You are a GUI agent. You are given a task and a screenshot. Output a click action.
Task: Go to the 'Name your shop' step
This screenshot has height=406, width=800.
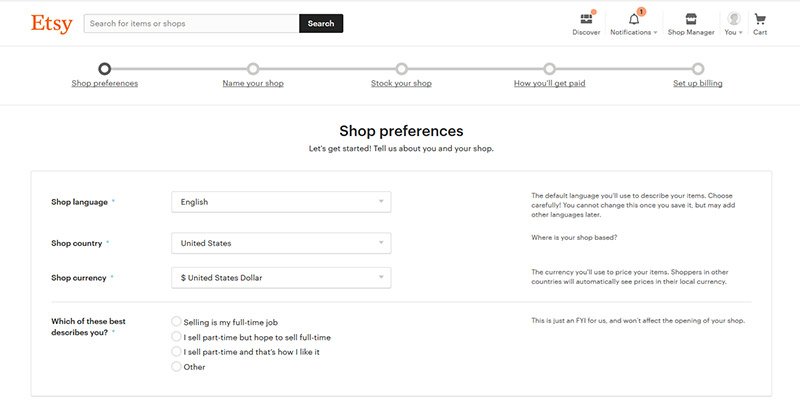click(253, 83)
